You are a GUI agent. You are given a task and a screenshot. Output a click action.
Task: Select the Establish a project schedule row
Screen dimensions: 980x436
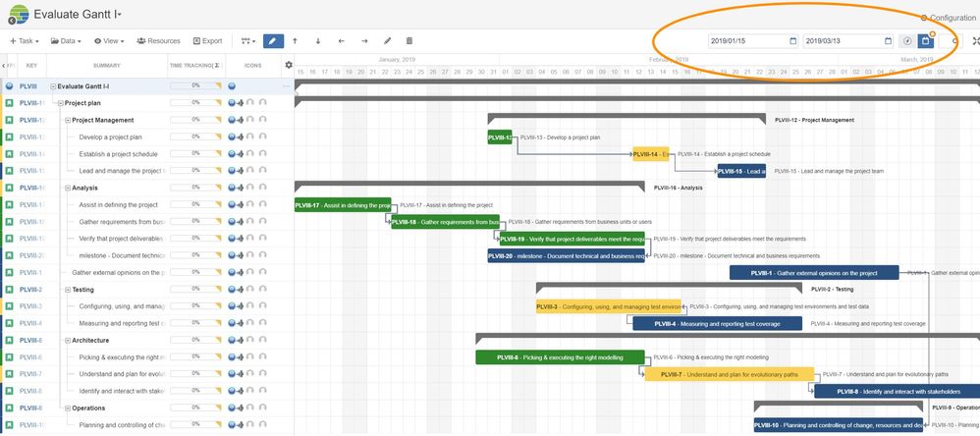tap(147, 153)
